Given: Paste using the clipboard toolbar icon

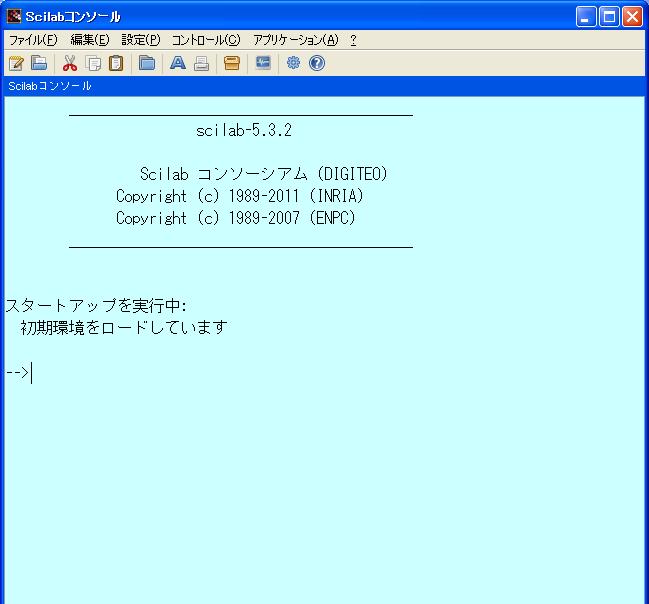Looking at the screenshot, I should (x=116, y=63).
